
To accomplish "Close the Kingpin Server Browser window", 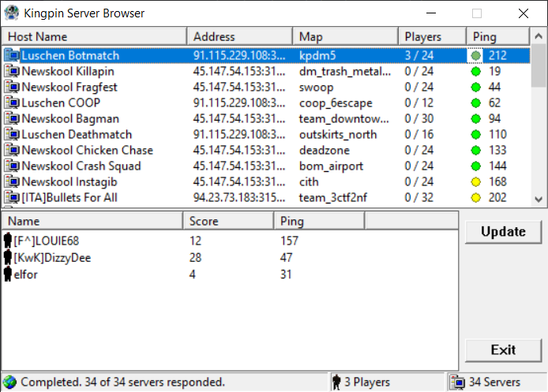I will coord(524,13).
